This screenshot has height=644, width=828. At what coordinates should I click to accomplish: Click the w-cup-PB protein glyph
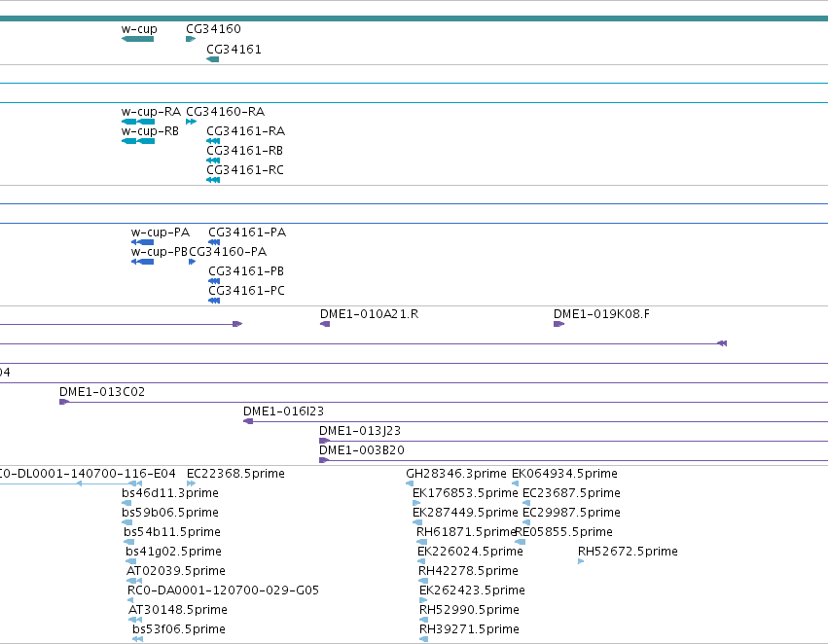pos(143,263)
